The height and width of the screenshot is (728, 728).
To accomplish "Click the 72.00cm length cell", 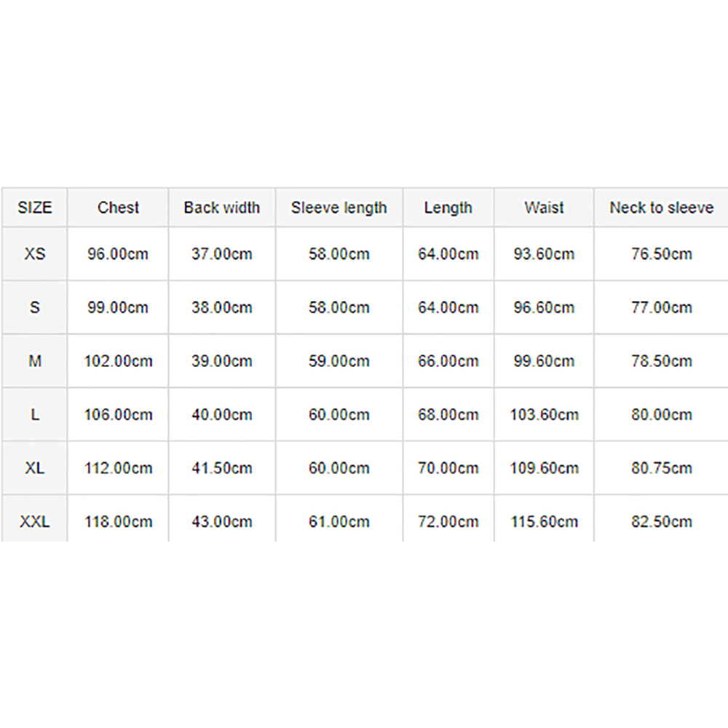I will (448, 521).
